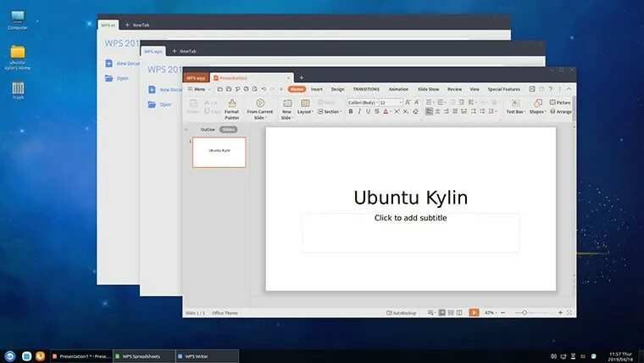The image size is (644, 363).
Task: Open the Trash desktop icon
Action: coord(18,91)
